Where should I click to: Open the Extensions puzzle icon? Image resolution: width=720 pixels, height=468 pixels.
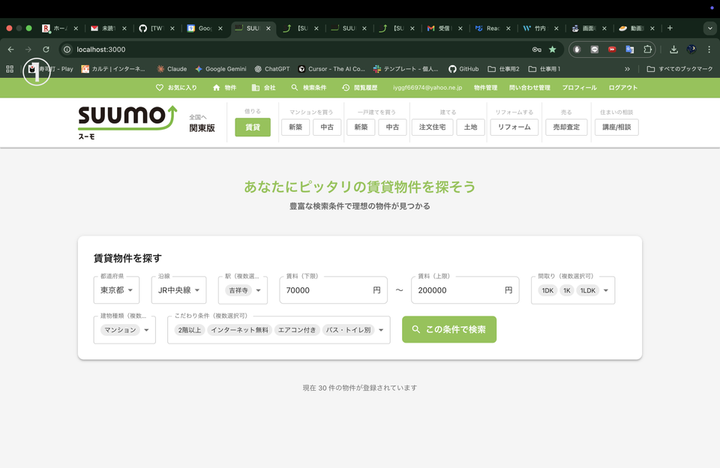[647, 49]
